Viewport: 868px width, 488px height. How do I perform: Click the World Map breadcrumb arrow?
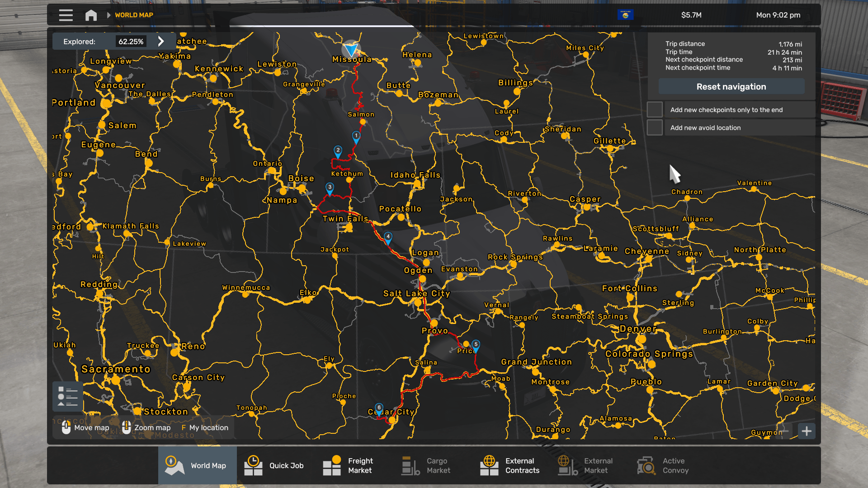tap(108, 15)
